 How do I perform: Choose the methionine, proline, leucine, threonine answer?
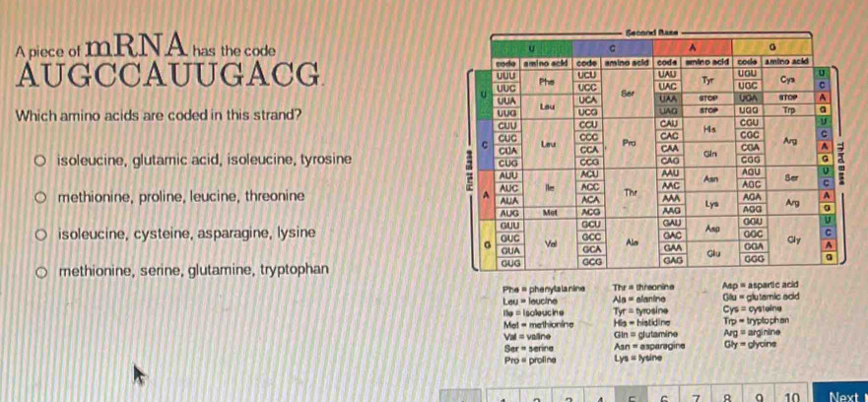point(41,197)
